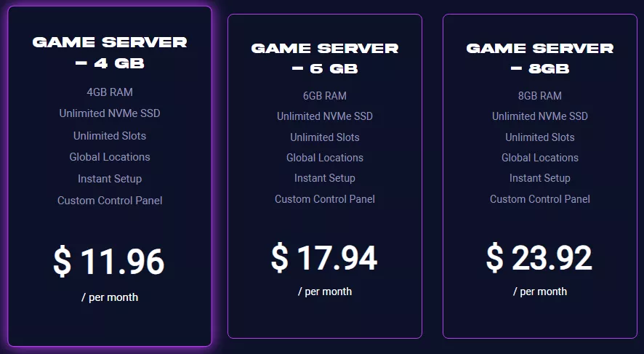Viewport: 644px width, 354px height.
Task: Click Instant Setup in 4 GB plan
Action: coord(110,179)
